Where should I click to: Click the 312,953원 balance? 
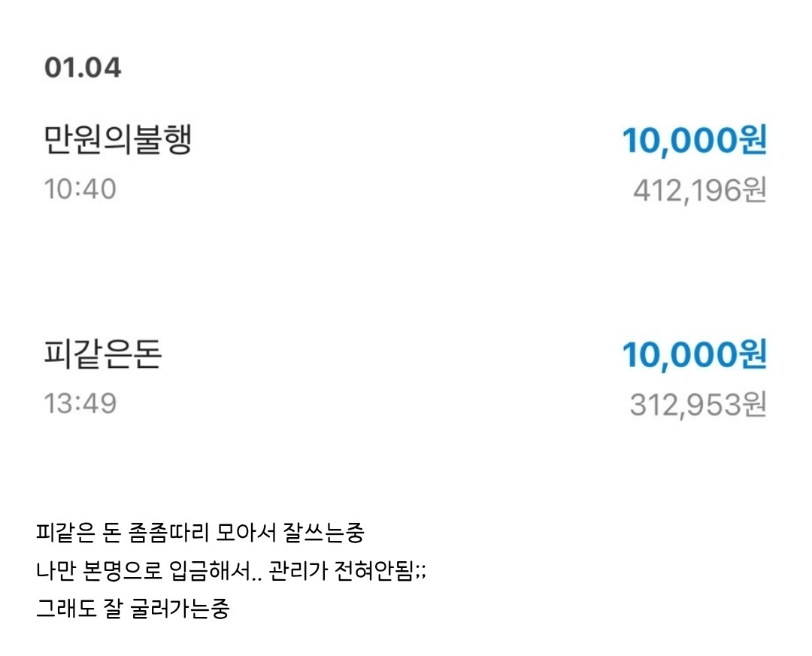pyautogui.click(x=698, y=405)
